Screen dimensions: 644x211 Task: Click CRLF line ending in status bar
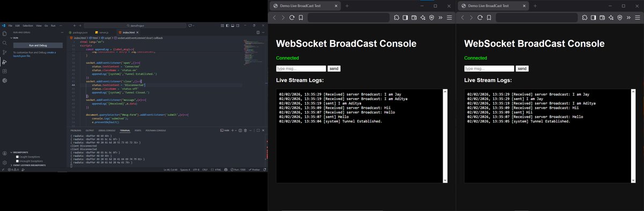[x=205, y=170]
